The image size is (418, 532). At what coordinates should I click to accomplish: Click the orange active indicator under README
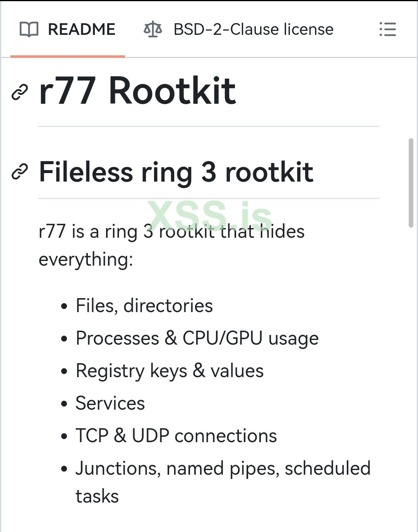(67, 56)
